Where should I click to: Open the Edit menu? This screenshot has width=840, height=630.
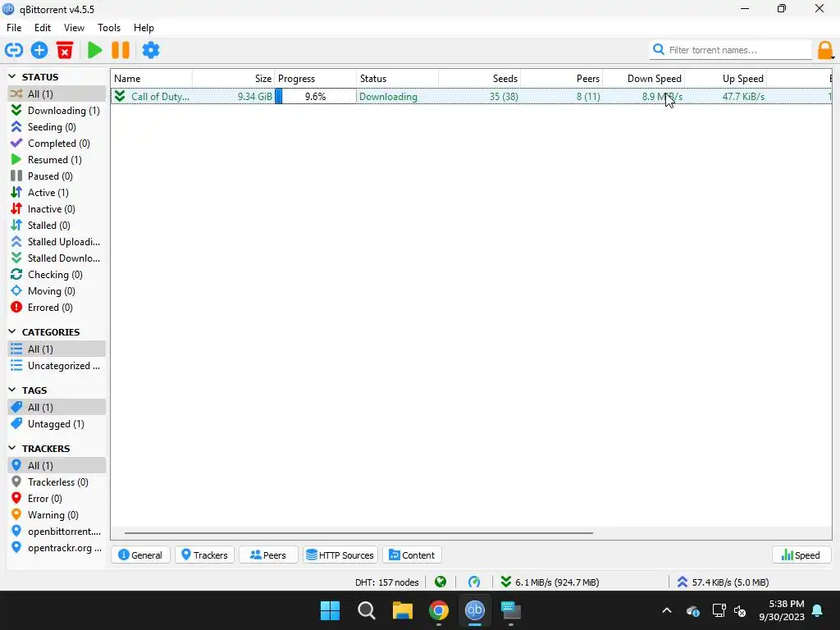tap(43, 28)
